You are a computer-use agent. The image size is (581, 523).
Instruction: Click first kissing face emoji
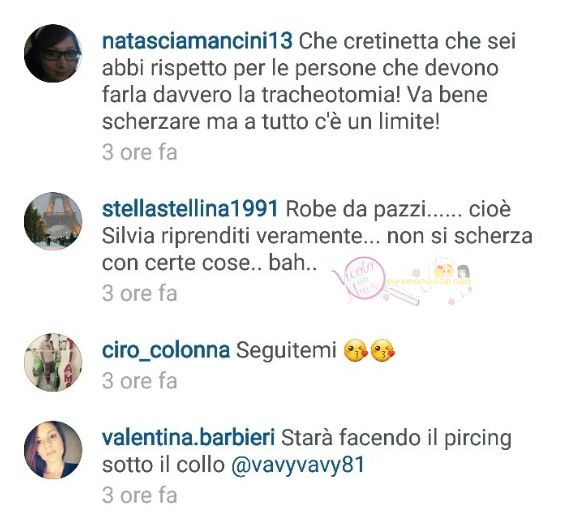[356, 351]
